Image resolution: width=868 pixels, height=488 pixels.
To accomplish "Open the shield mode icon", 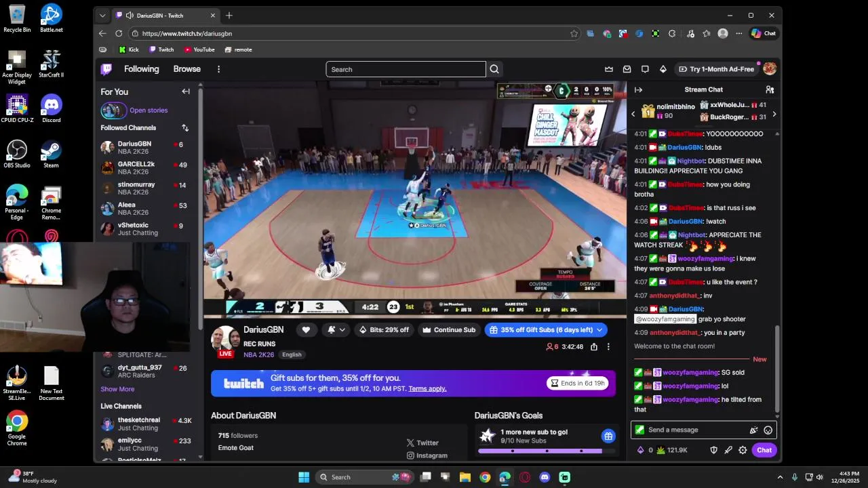I will tap(713, 450).
